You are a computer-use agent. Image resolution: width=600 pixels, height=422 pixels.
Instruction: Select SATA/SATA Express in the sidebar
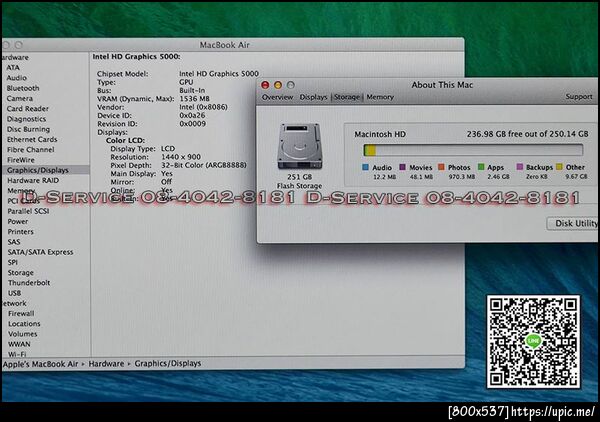tap(40, 252)
